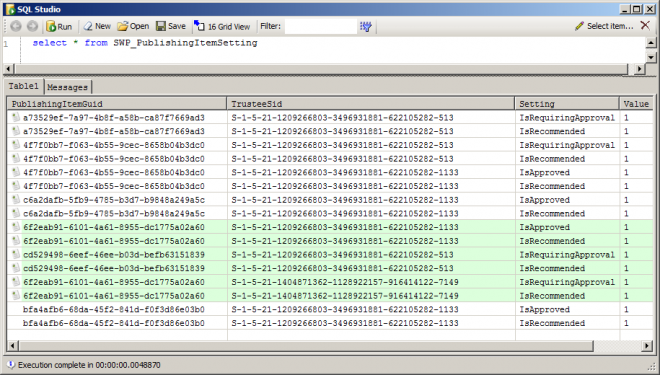The width and height of the screenshot is (660, 375).
Task: Open the Table1 results tab
Action: point(24,86)
